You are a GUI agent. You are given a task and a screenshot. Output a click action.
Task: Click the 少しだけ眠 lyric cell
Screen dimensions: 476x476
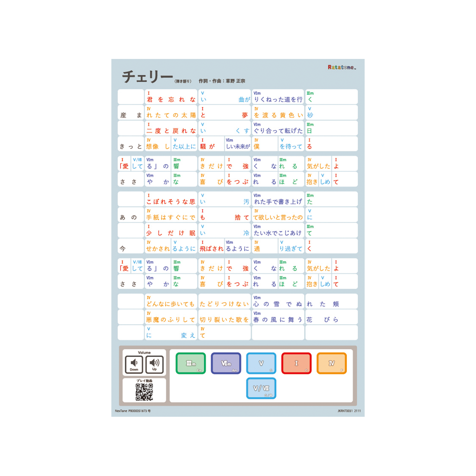(x=171, y=230)
